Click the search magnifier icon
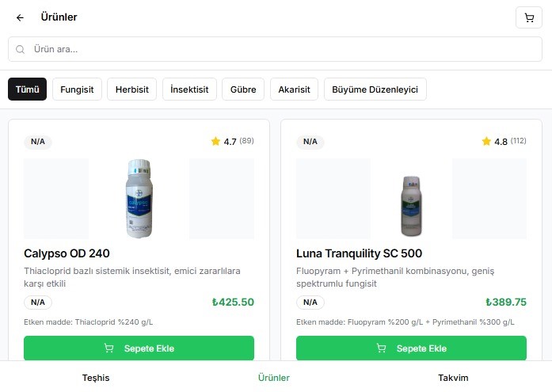 tap(21, 49)
